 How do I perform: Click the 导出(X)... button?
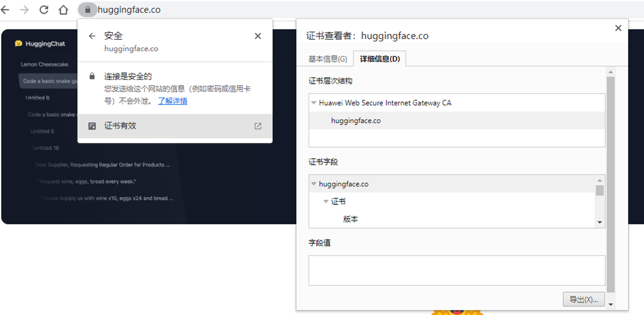coord(584,300)
